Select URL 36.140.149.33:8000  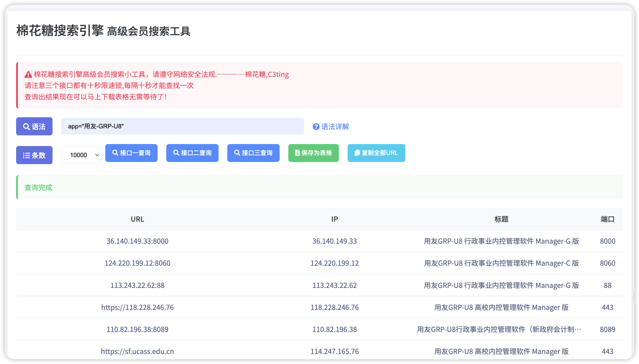pyautogui.click(x=138, y=241)
